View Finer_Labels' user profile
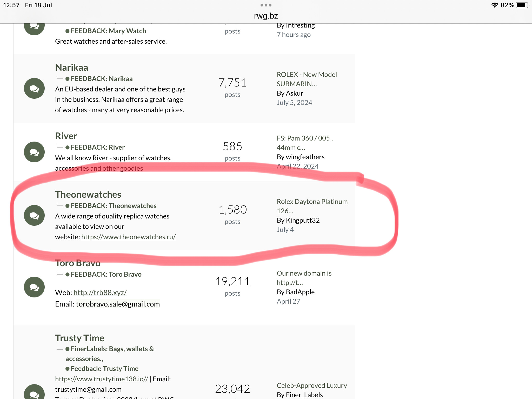532x399 pixels. [304, 395]
